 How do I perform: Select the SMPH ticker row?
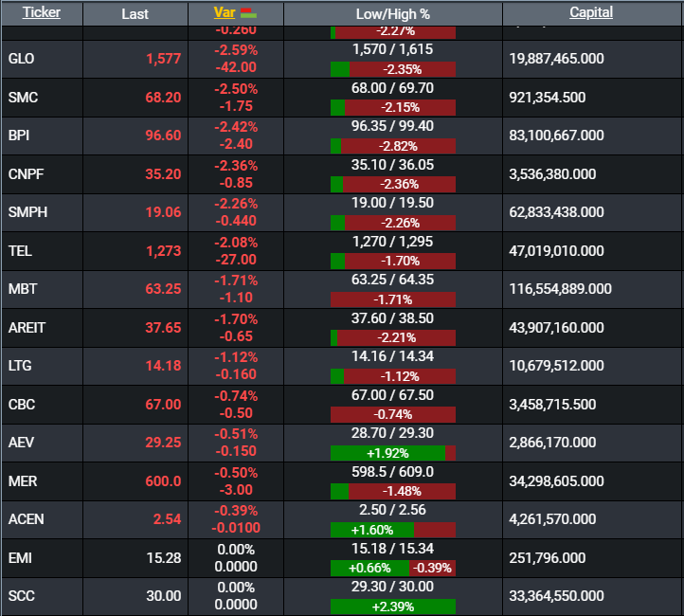pyautogui.click(x=342, y=212)
